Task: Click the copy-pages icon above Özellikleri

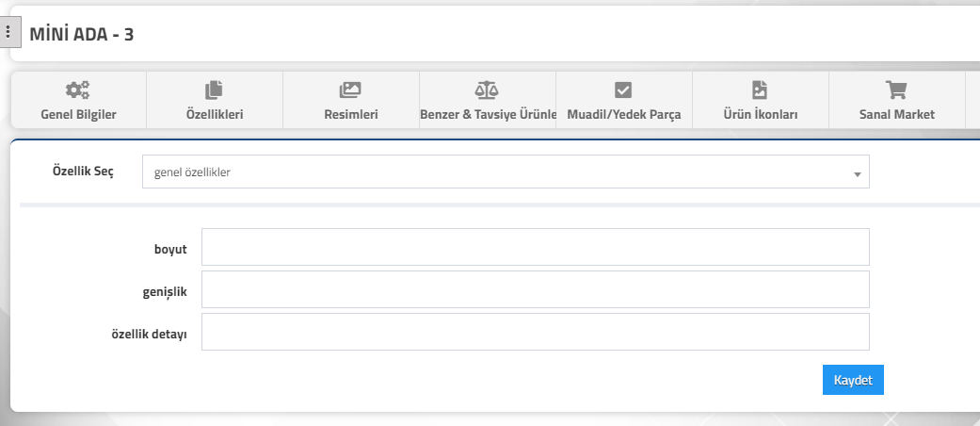Action: point(215,90)
